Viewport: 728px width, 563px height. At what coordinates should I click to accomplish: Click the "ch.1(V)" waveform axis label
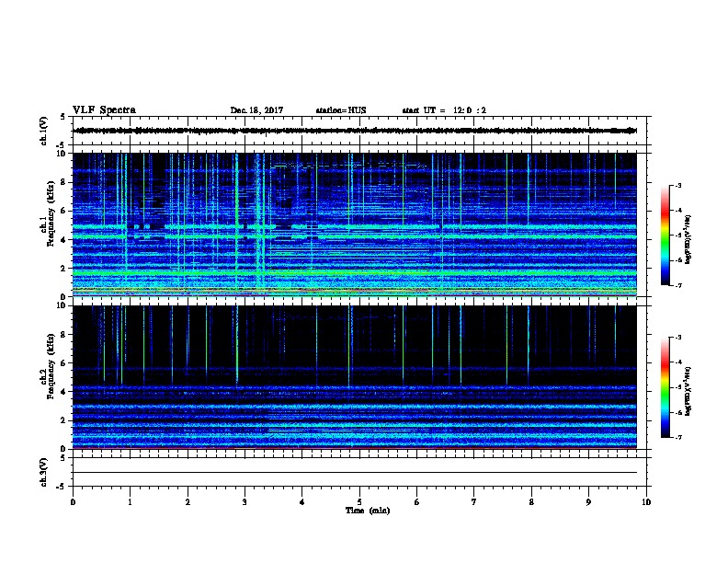point(44,131)
